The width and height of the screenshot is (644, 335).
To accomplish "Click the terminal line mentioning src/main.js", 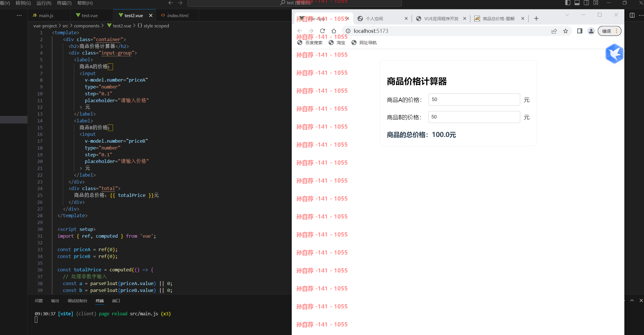I will (x=103, y=314).
